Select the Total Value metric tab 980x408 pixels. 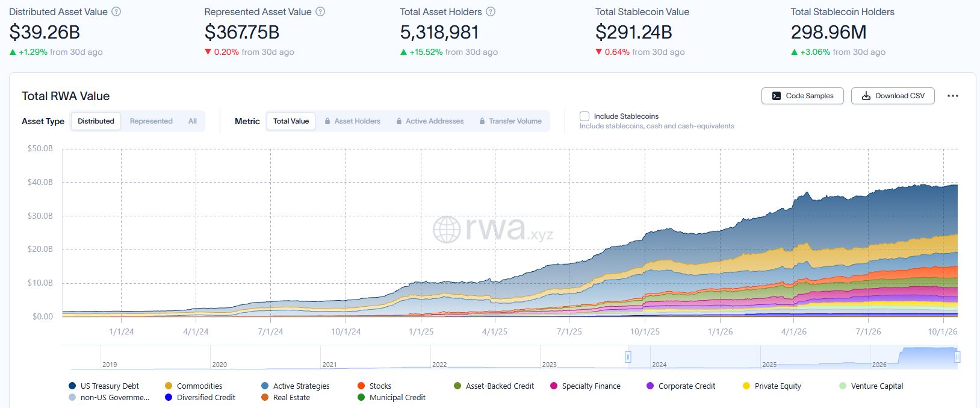pyautogui.click(x=291, y=121)
